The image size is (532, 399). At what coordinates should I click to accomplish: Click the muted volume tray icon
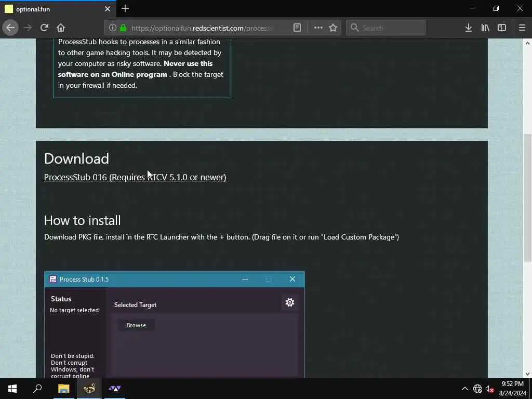pos(489,389)
